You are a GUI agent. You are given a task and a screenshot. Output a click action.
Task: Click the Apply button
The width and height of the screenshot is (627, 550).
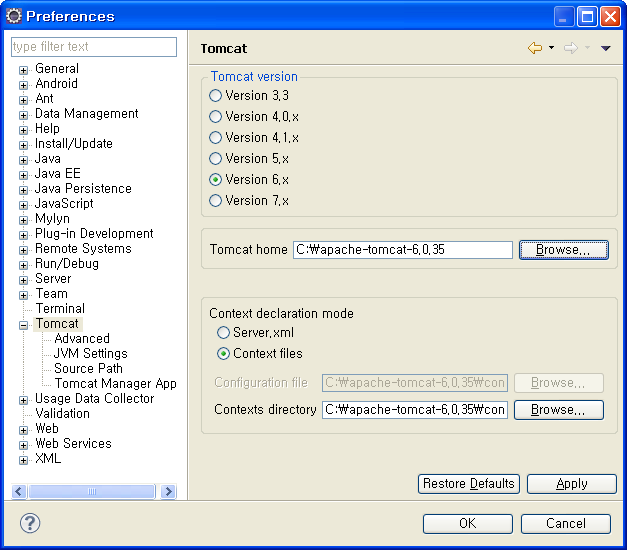point(572,484)
